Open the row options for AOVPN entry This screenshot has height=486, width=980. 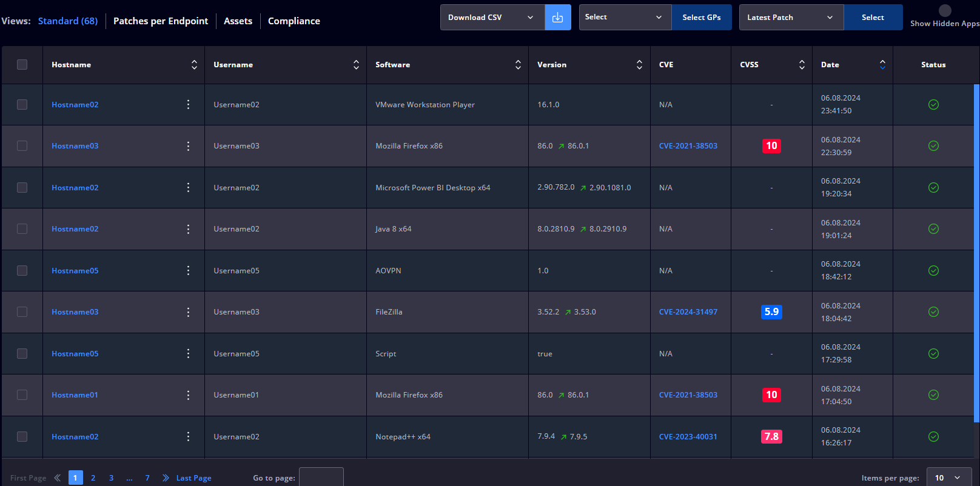pos(188,270)
